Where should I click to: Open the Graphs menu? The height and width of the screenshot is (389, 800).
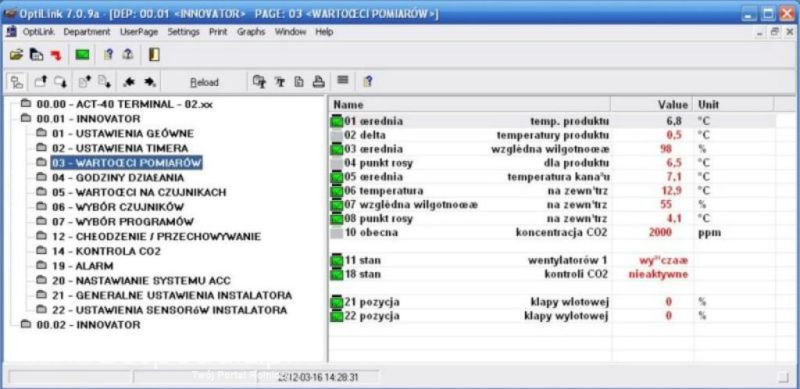point(251,32)
